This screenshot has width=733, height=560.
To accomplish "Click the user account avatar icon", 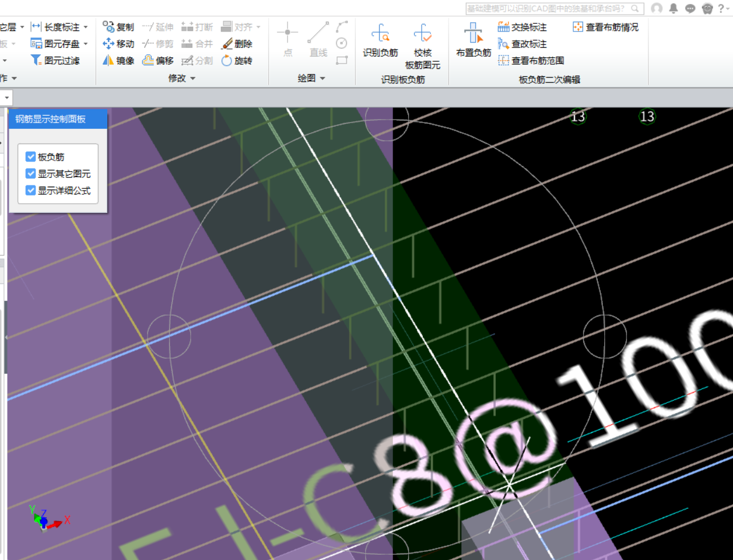I will [657, 8].
